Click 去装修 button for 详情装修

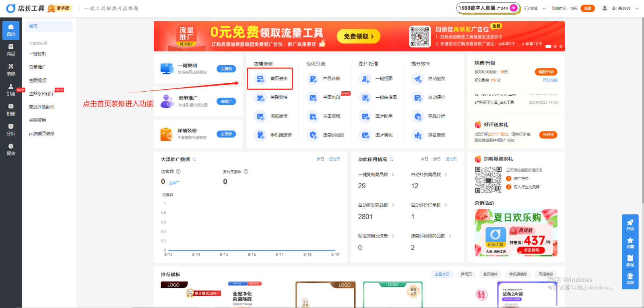pos(226,134)
